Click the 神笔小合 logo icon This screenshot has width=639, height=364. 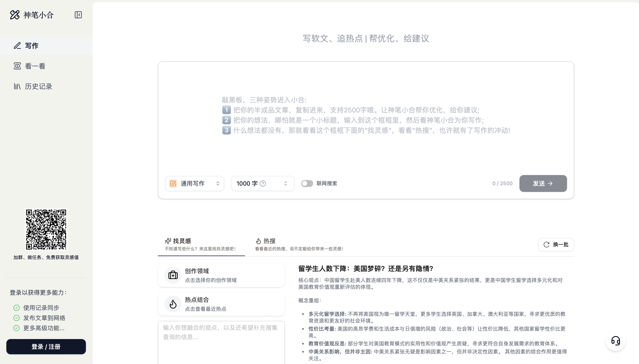(15, 15)
